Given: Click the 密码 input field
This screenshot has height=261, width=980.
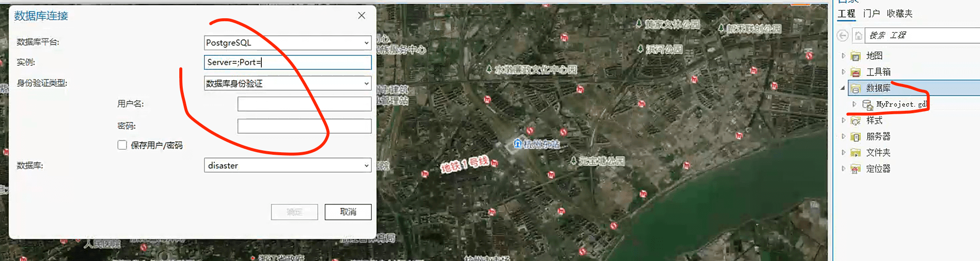Looking at the screenshot, I should 304,126.
